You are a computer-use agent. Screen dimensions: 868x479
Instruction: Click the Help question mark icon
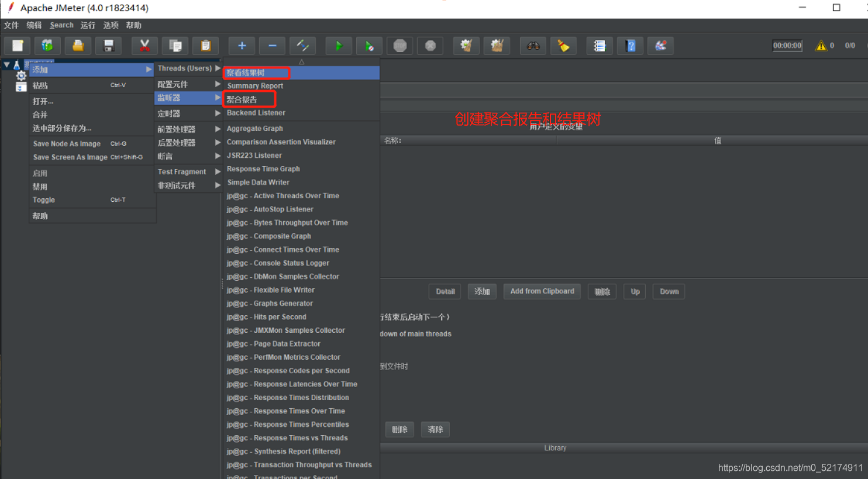[x=630, y=46]
